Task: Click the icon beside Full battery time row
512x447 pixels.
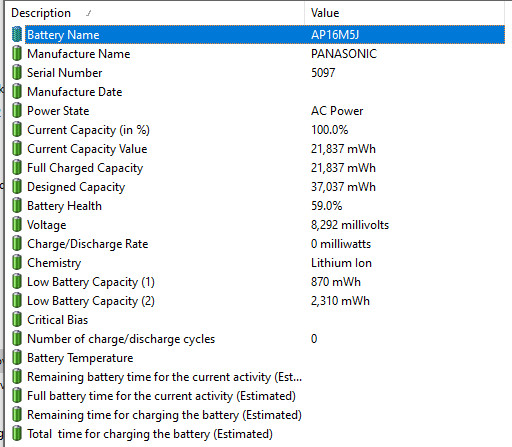Action: pos(17,395)
